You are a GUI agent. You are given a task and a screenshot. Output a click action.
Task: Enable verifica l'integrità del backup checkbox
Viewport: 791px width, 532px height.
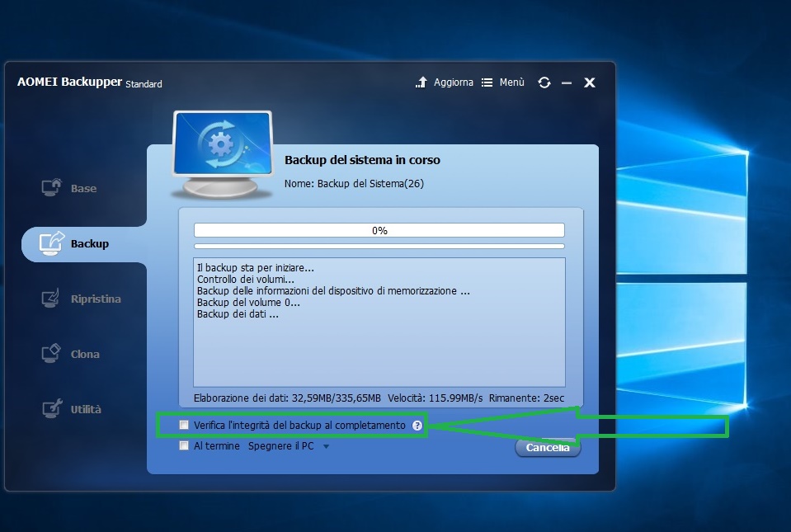point(184,425)
